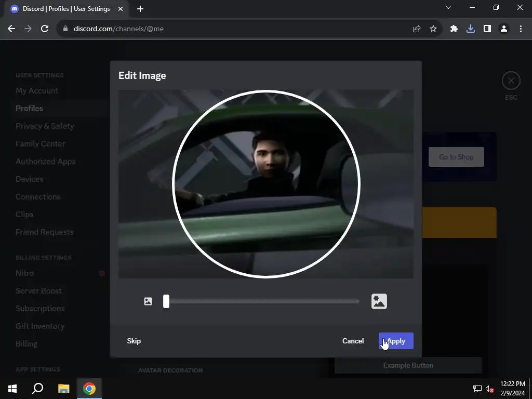Image resolution: width=532 pixels, height=399 pixels.
Task: Open File Explorer from taskbar
Action: click(63, 389)
